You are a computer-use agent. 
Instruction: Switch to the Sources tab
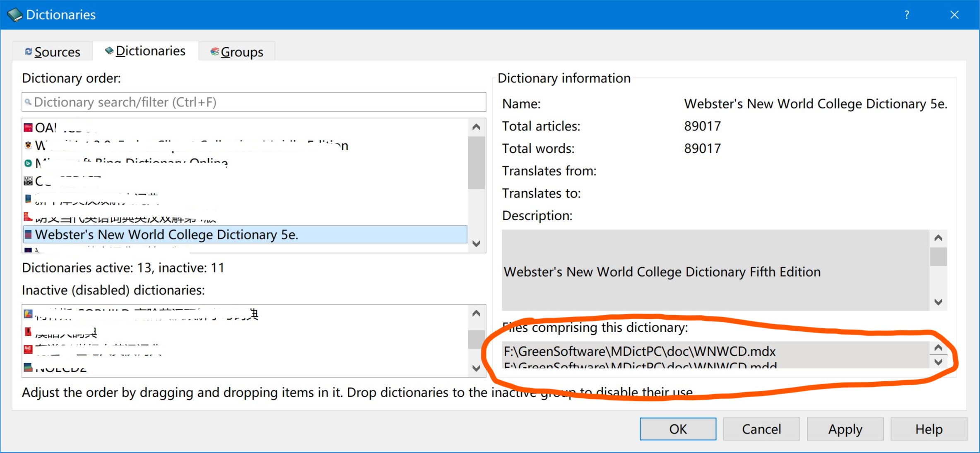point(52,51)
